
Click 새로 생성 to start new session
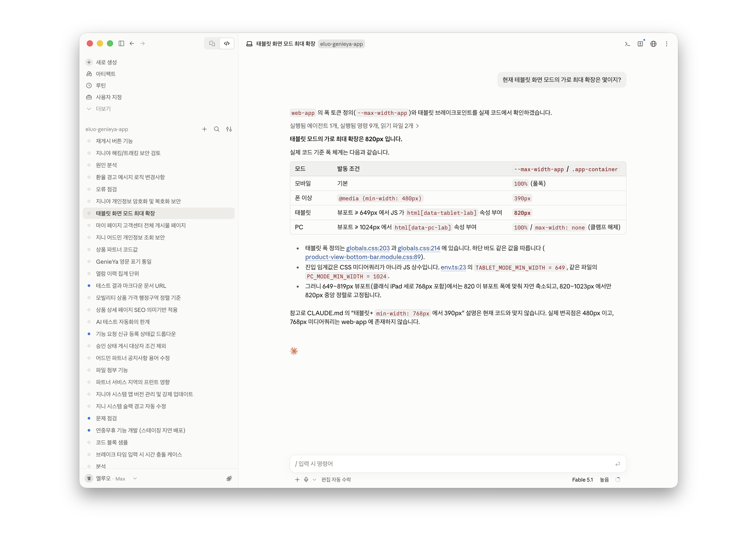pos(106,62)
